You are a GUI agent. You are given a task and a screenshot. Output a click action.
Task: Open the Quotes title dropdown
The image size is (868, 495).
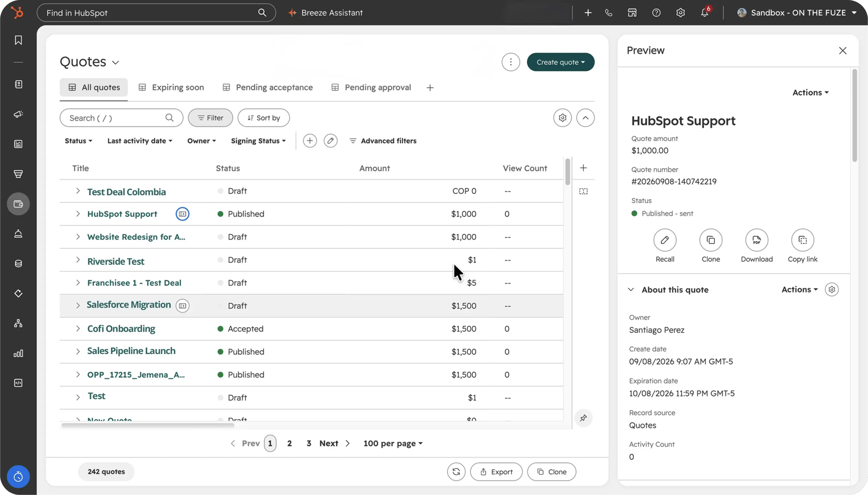[x=90, y=62]
